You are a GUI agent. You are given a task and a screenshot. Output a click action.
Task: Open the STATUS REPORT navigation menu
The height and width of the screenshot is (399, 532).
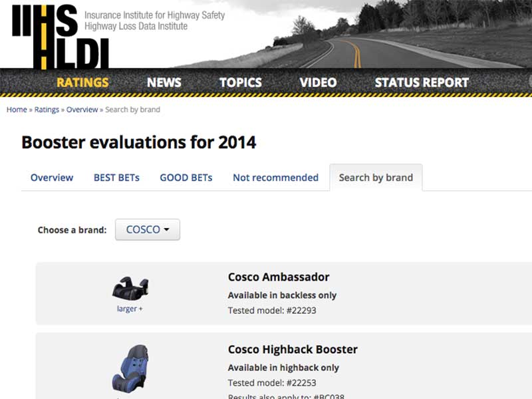[422, 82]
